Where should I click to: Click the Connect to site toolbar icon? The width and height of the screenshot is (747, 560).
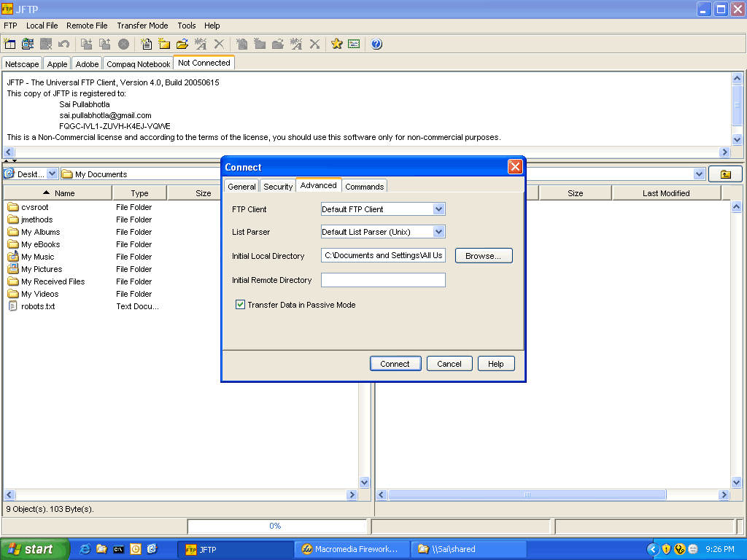pyautogui.click(x=28, y=44)
